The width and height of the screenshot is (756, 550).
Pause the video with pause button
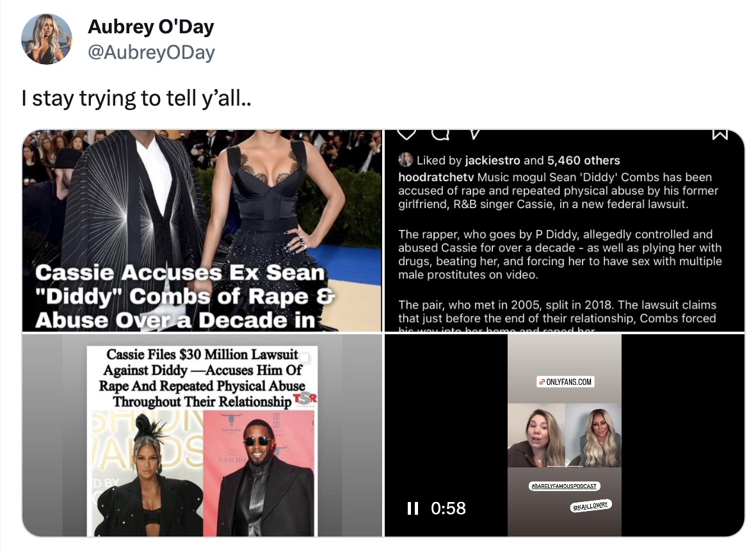point(413,508)
